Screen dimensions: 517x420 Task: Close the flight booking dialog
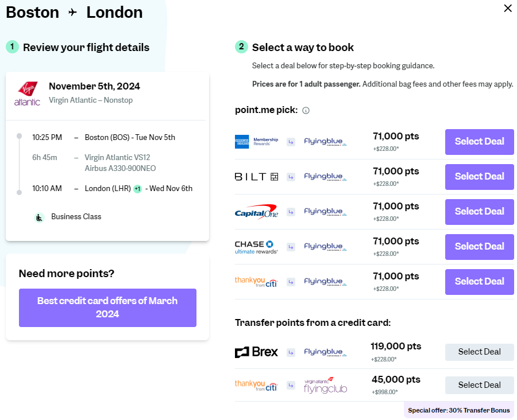pyautogui.click(x=507, y=9)
